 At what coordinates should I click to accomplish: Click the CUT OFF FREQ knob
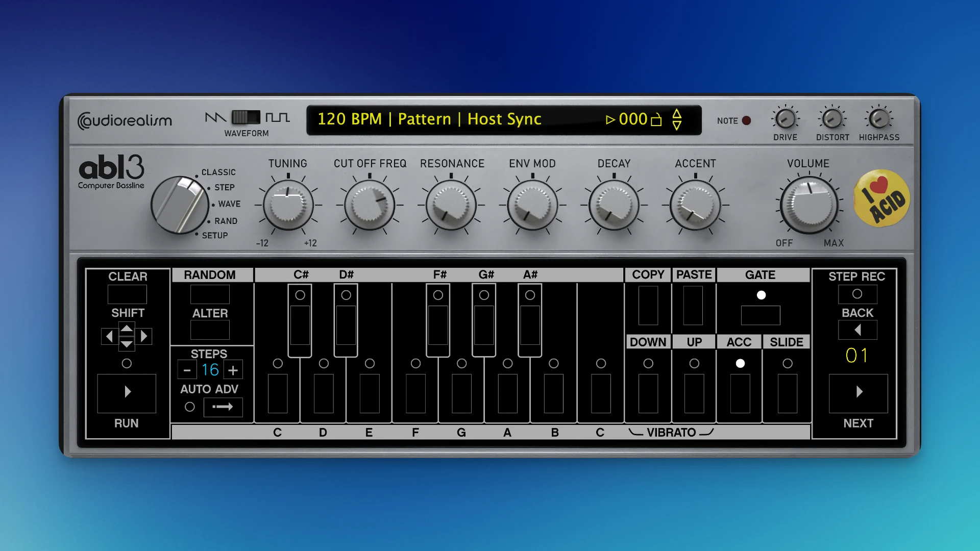[369, 205]
